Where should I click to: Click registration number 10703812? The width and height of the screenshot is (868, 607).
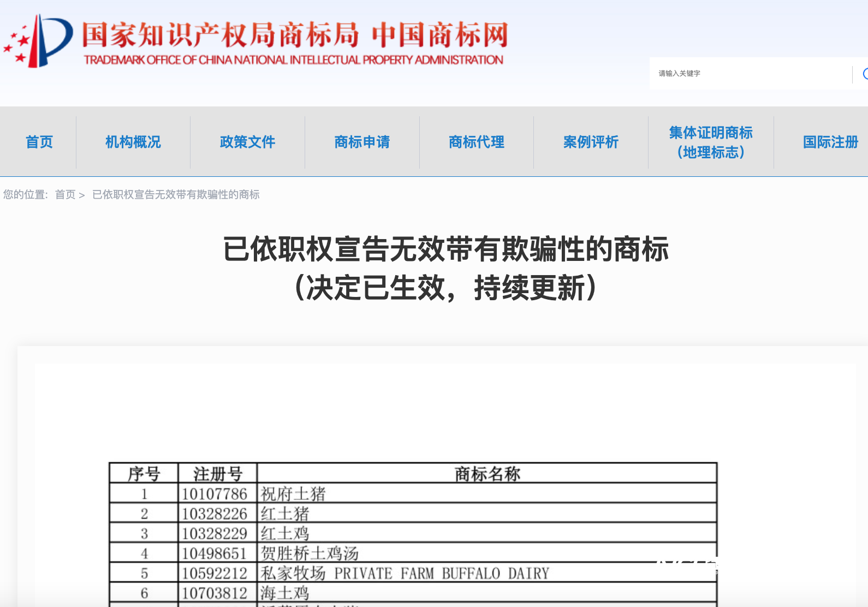pyautogui.click(x=215, y=593)
